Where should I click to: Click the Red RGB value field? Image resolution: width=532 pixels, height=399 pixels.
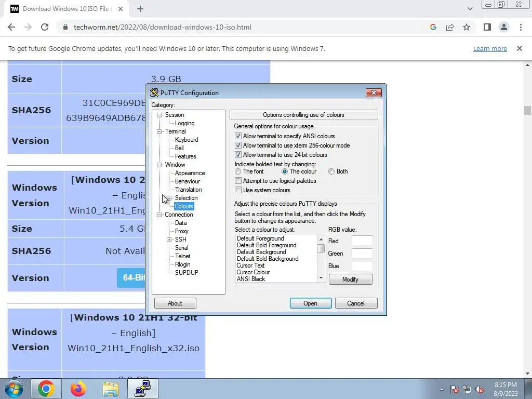click(x=362, y=241)
